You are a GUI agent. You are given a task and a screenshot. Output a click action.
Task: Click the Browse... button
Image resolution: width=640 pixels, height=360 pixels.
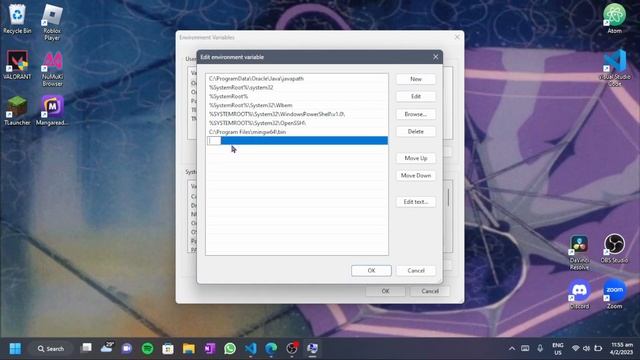416,114
